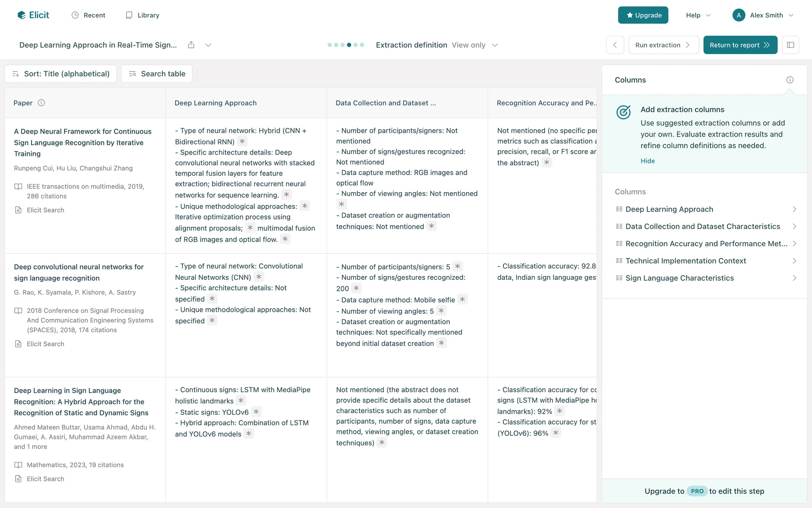Click the previous step back arrow button
The image size is (812, 508).
615,45
